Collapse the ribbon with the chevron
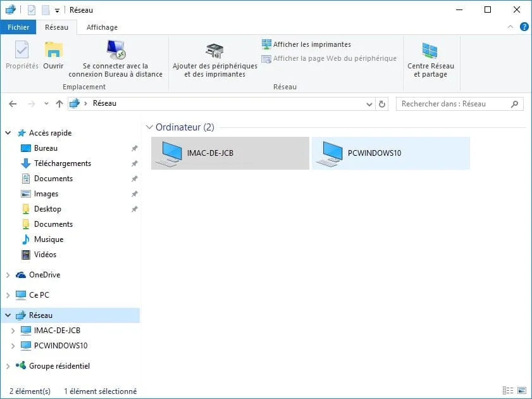The height and width of the screenshot is (399, 532). [x=510, y=27]
